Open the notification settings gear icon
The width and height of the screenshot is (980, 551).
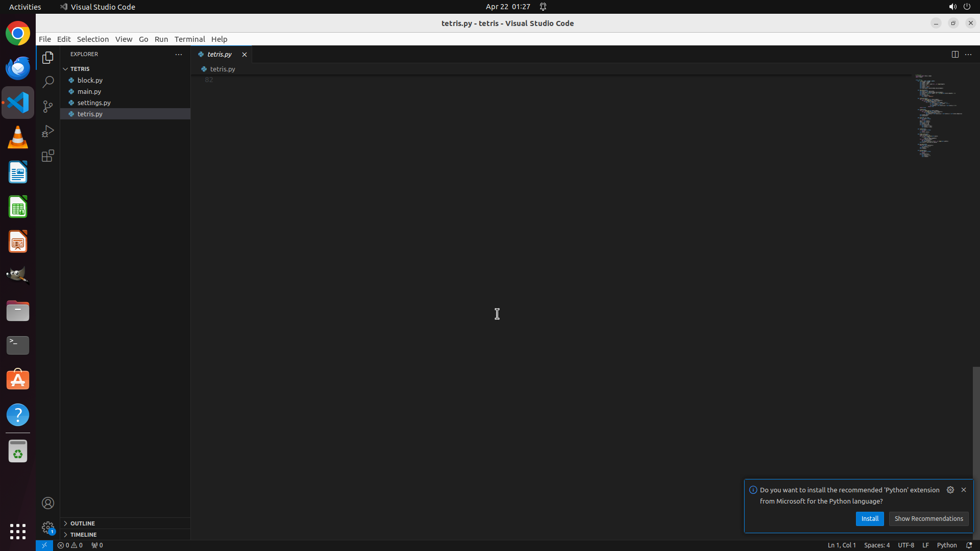[950, 490]
